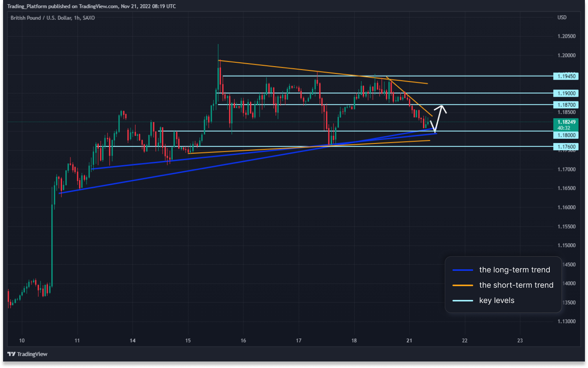Click the white upward projection arrowhead
The image size is (588, 368).
tap(442, 108)
